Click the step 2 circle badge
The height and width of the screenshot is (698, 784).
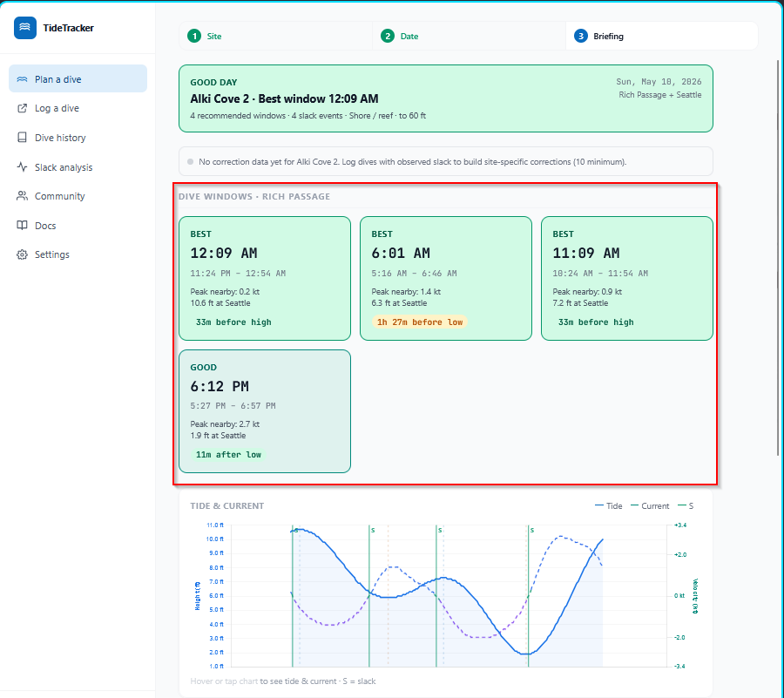[x=388, y=36]
